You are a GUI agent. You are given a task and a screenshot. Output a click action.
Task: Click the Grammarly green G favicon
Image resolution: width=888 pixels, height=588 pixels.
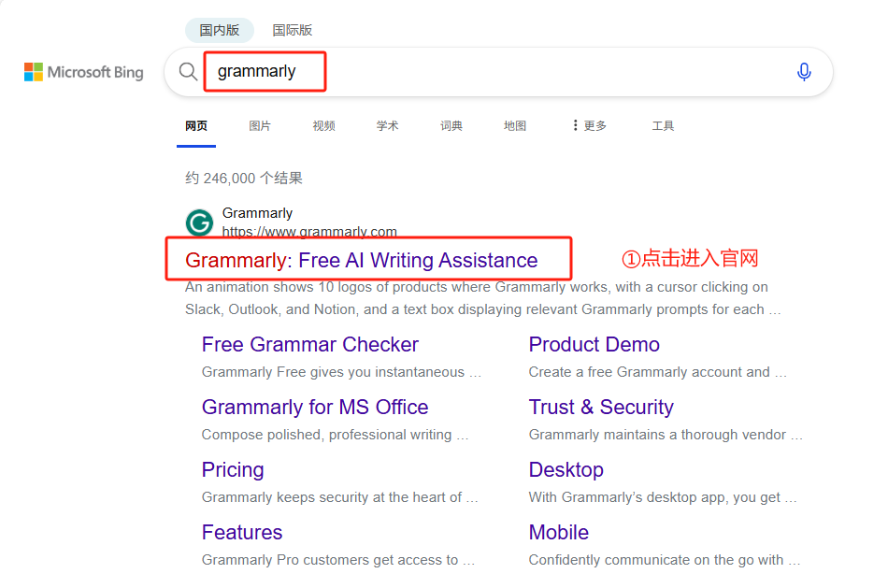[x=199, y=222]
